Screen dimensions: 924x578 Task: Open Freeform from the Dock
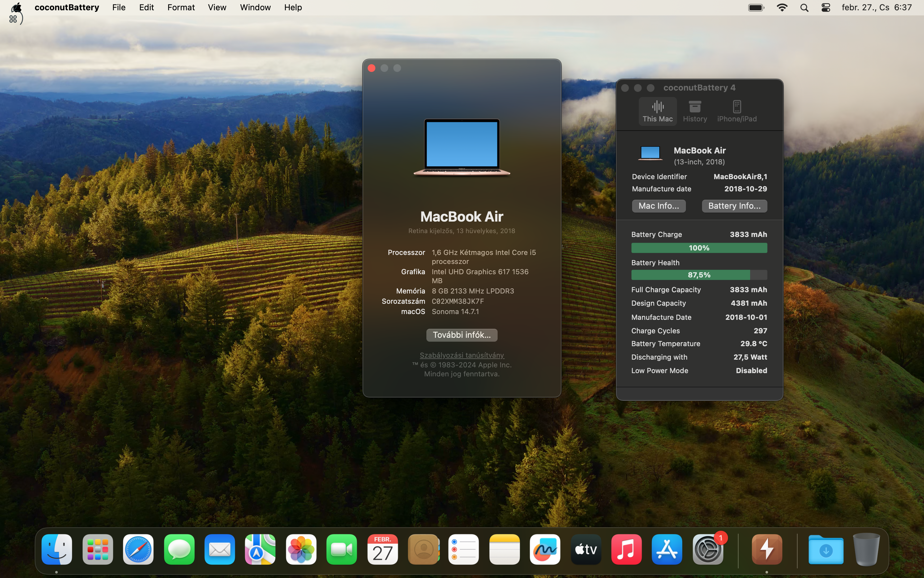(x=545, y=549)
